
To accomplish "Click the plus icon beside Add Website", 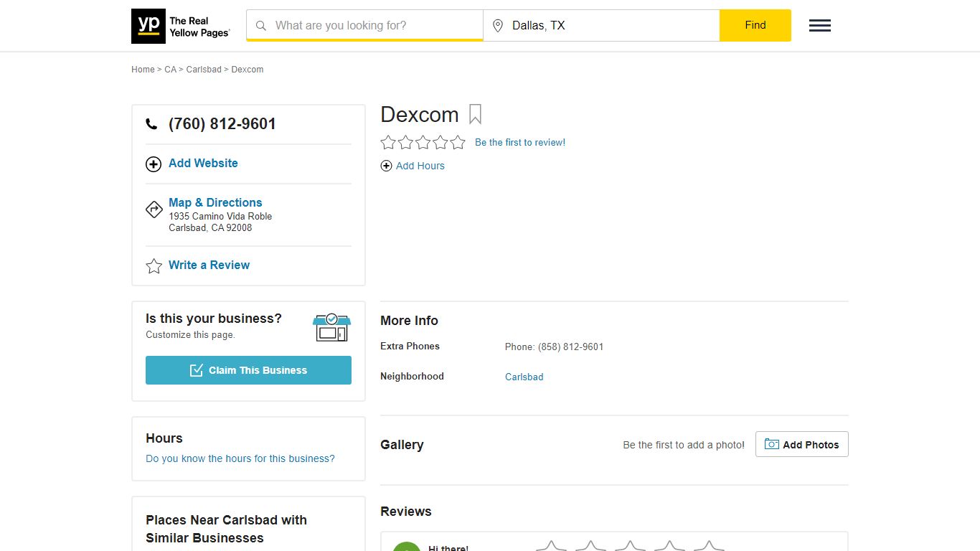I will click(154, 164).
